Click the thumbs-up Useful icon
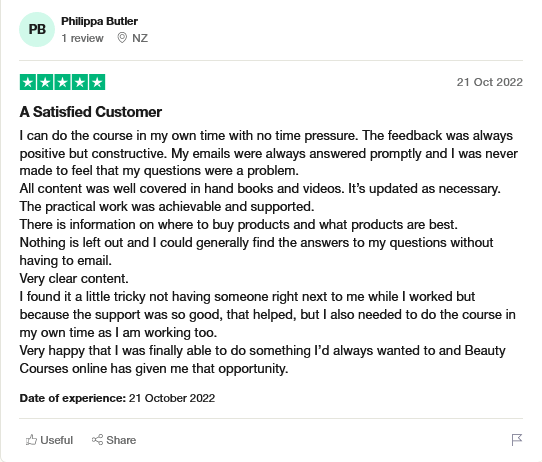The height and width of the screenshot is (462, 542). click(x=31, y=440)
